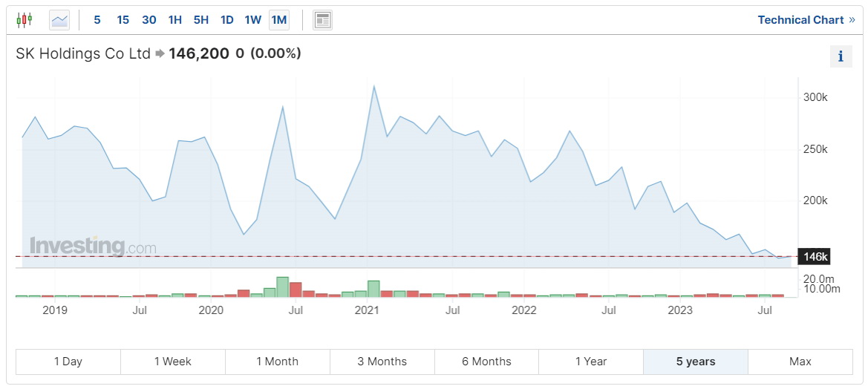Open the news panel icon
The width and height of the screenshot is (868, 392).
click(322, 21)
